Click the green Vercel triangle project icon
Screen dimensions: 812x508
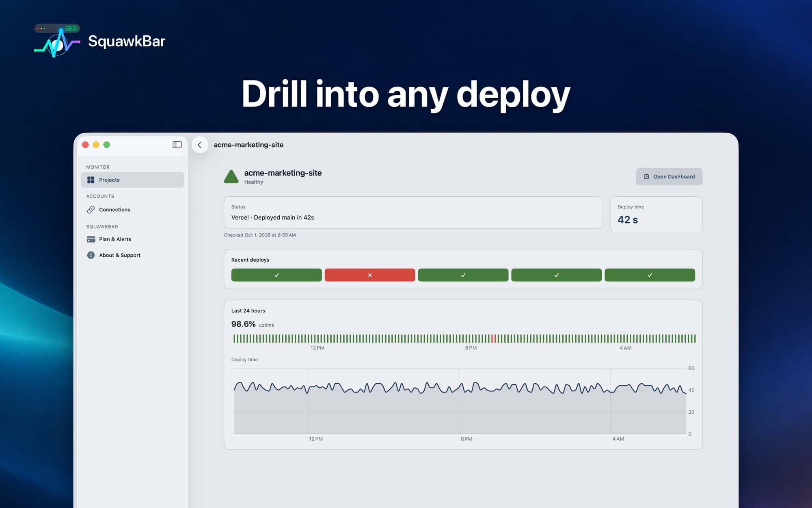pos(231,177)
